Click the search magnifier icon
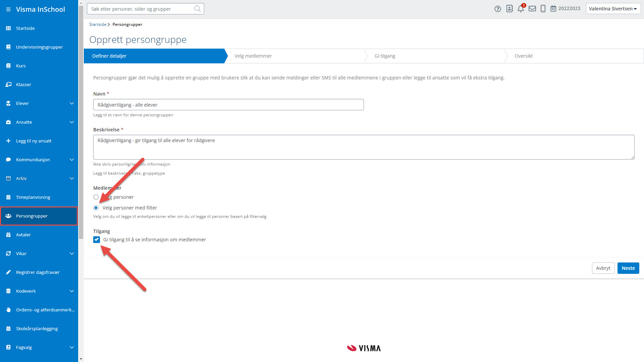This screenshot has height=362, width=644. [x=198, y=9]
